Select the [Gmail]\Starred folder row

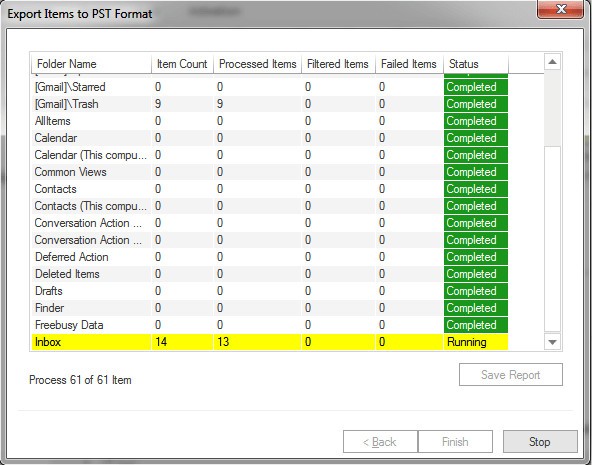[x=270, y=87]
